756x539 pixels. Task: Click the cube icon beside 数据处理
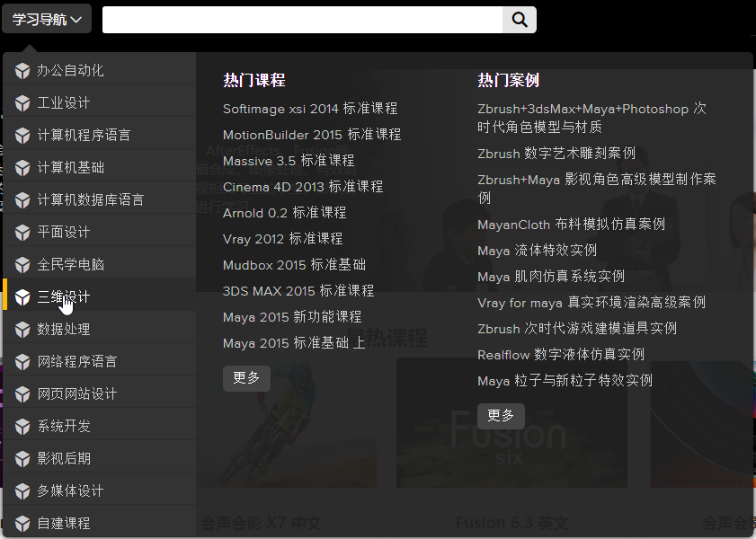coord(22,330)
